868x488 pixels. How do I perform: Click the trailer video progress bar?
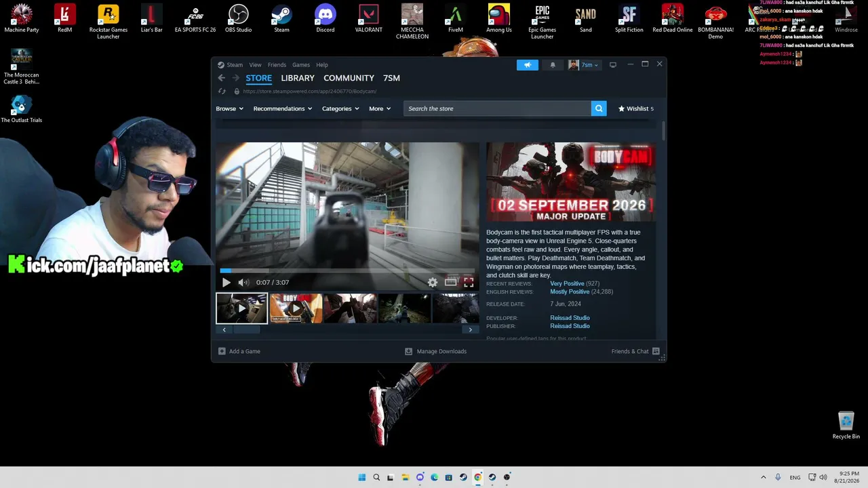point(347,270)
